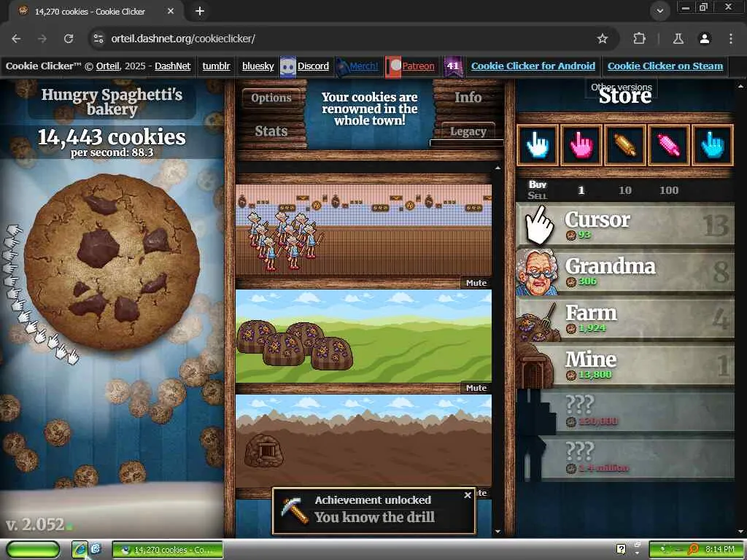
Task: Launch Internet Explorer from quick launch
Action: tap(80, 549)
